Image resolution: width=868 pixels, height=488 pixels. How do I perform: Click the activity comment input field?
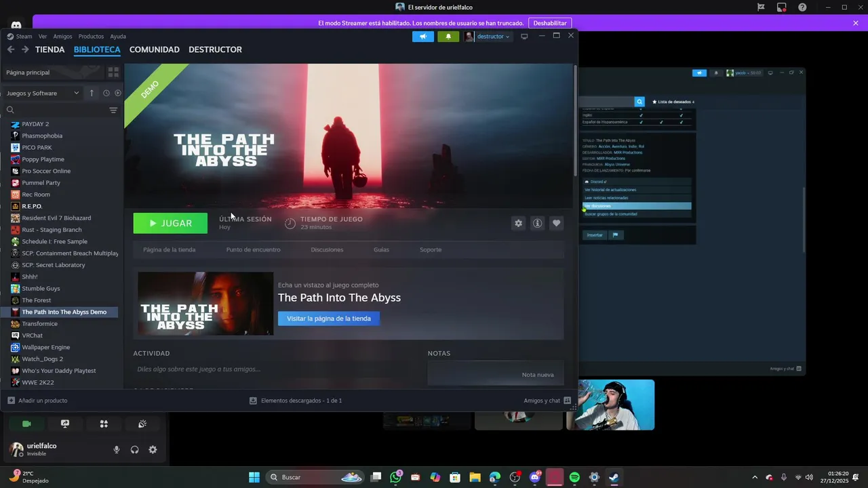275,369
